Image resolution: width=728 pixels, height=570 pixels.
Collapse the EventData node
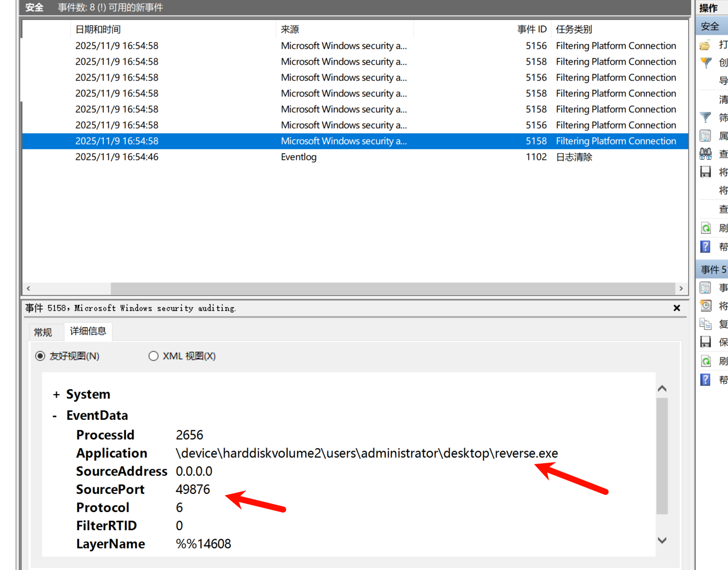[x=55, y=416]
